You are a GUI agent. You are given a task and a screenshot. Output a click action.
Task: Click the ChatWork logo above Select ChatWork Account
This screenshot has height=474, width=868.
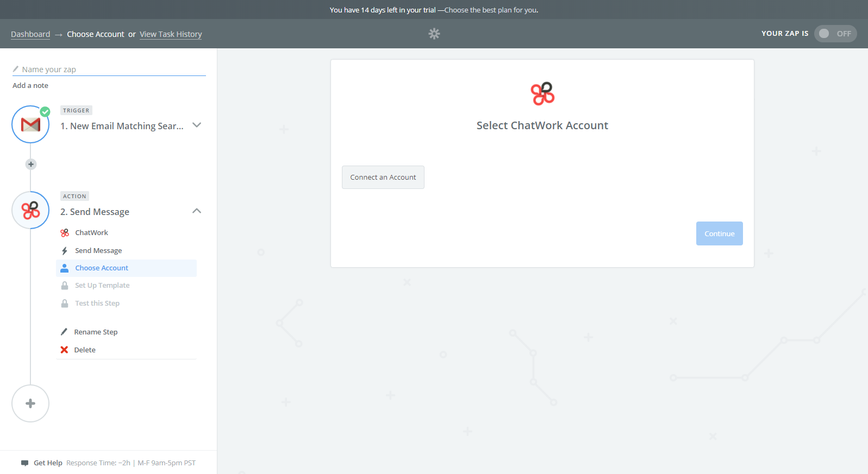[x=542, y=93]
